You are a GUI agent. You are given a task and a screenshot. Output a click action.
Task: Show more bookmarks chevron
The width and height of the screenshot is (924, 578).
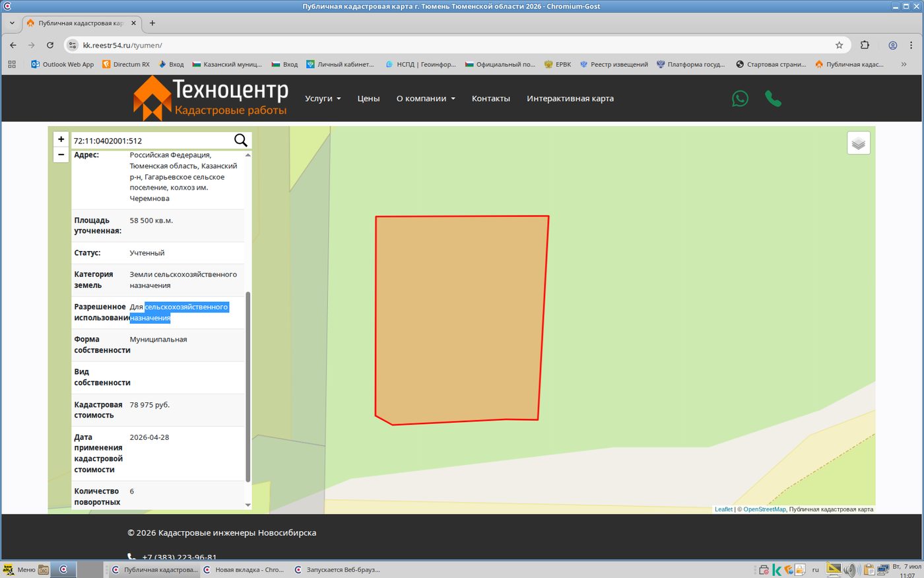coord(904,64)
